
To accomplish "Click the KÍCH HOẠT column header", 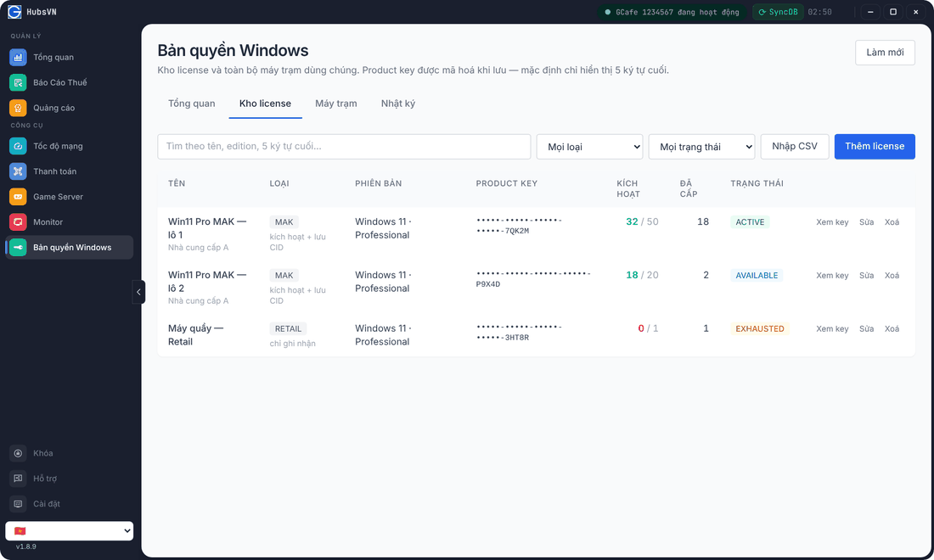I will point(627,188).
